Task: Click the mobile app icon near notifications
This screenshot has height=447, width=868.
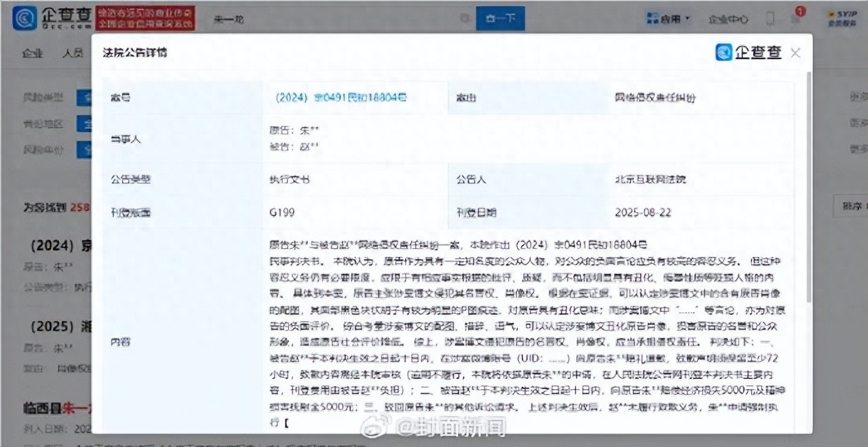Action: point(770,18)
